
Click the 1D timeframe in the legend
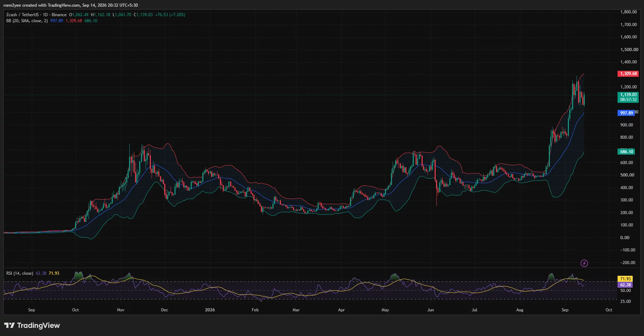tap(45, 15)
